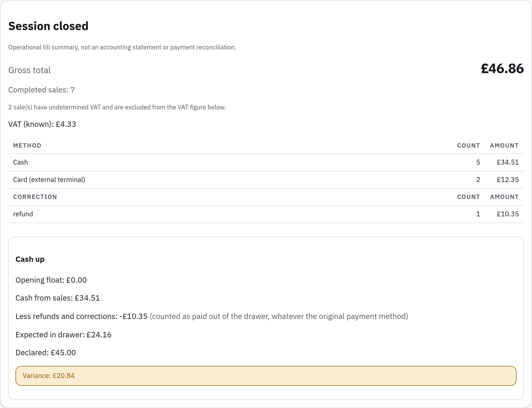The height and width of the screenshot is (408, 532).
Task: Click the Cash amount £34.51 cell
Action: 508,162
